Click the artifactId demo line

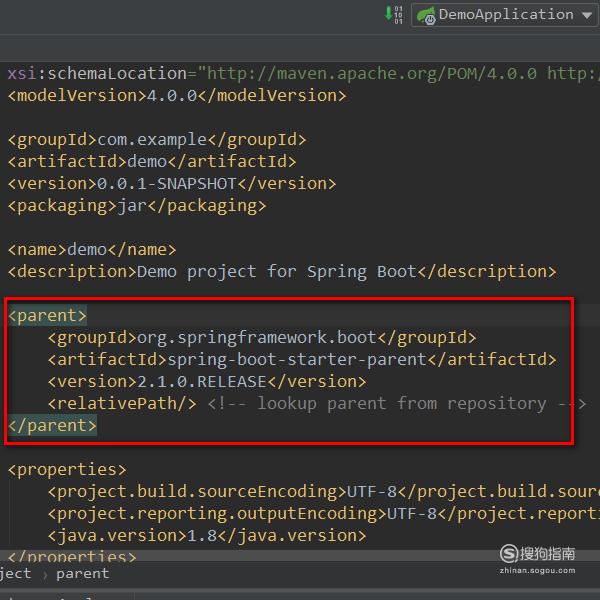point(152,161)
